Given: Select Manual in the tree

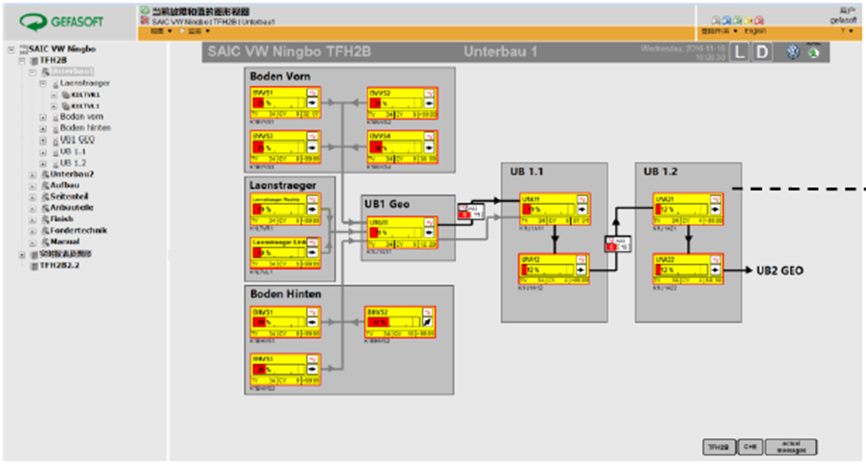Looking at the screenshot, I should point(65,242).
